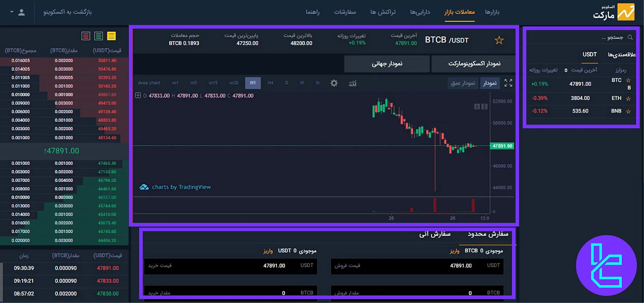Click the Exonyx Market logo

[x=614, y=12]
